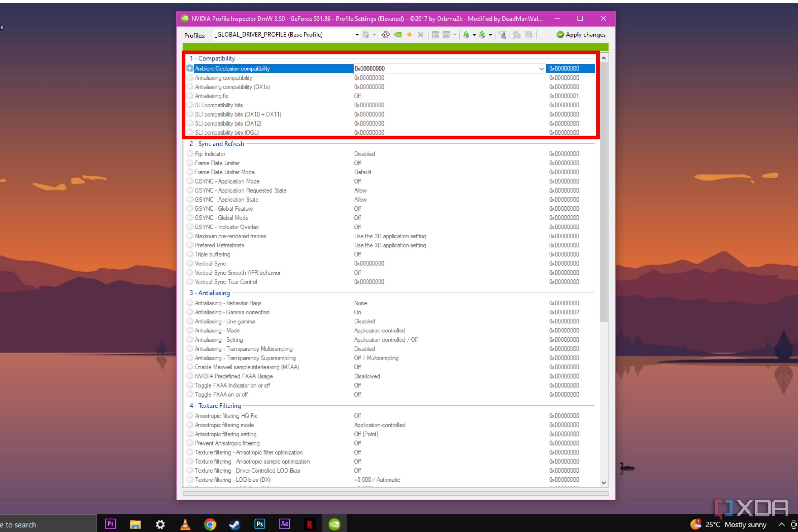Click the 4 - Texture Filtering section header
The image size is (798, 532).
(x=215, y=405)
